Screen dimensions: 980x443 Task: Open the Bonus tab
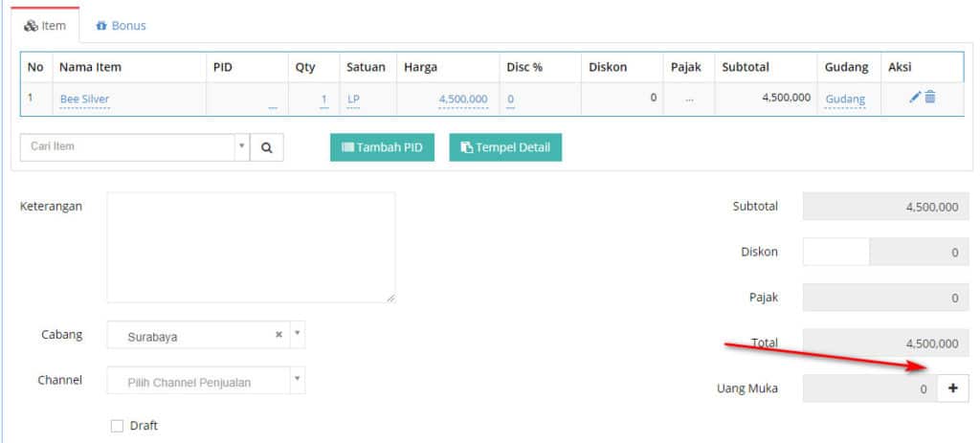coord(122,26)
